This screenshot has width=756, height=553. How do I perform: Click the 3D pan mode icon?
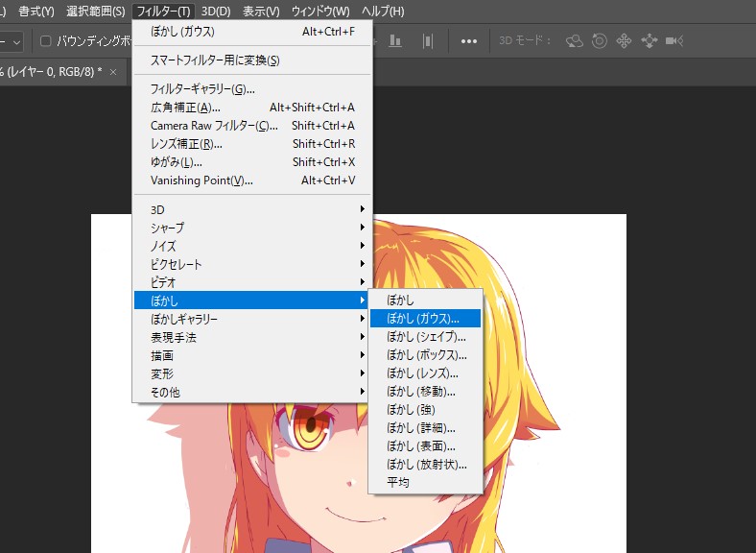(624, 41)
